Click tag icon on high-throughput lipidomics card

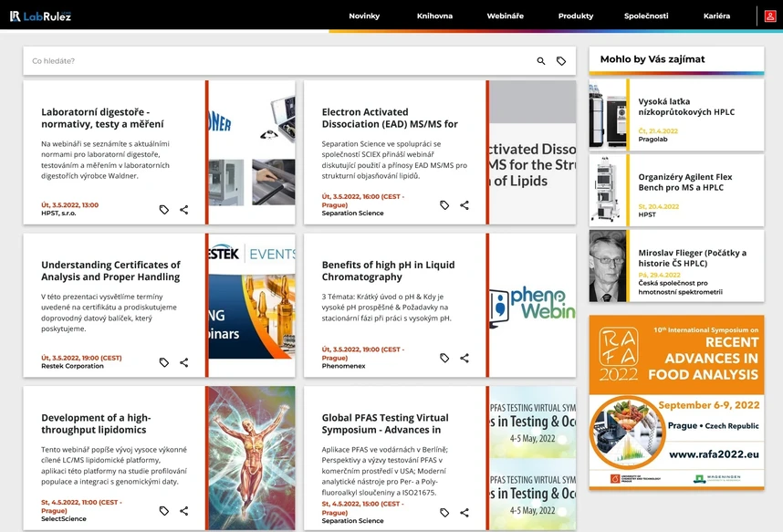coord(163,510)
